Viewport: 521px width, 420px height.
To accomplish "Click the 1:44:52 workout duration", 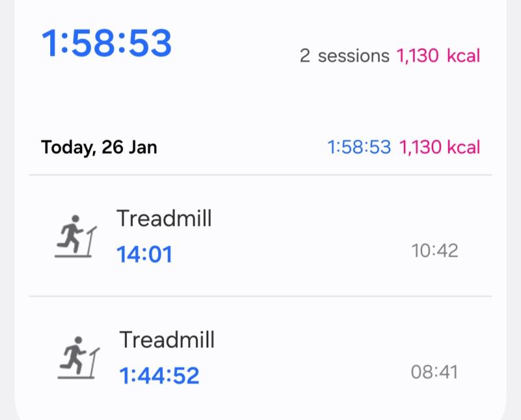I will tap(159, 376).
